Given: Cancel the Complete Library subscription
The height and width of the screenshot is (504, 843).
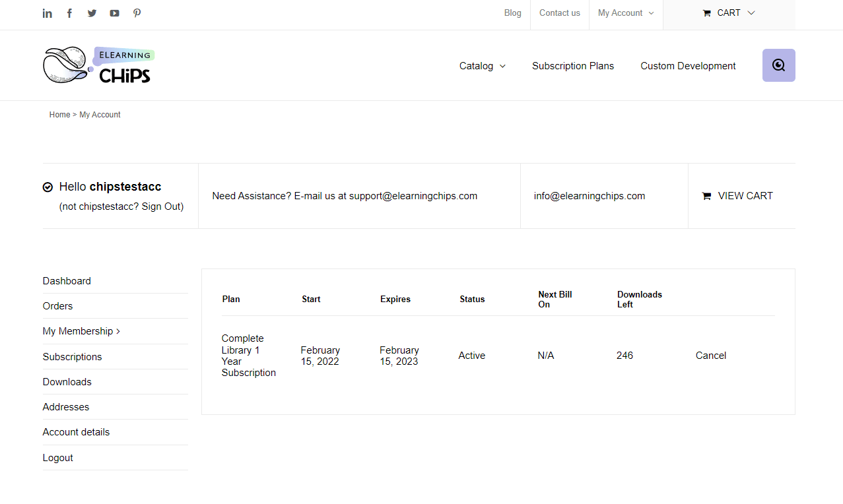Looking at the screenshot, I should click(x=710, y=356).
